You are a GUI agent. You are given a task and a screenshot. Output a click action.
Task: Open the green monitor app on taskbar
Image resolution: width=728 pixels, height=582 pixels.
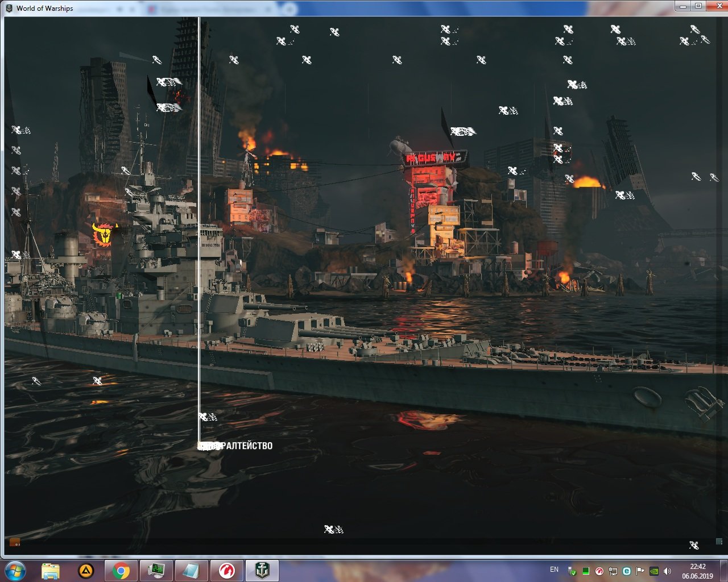click(x=156, y=570)
